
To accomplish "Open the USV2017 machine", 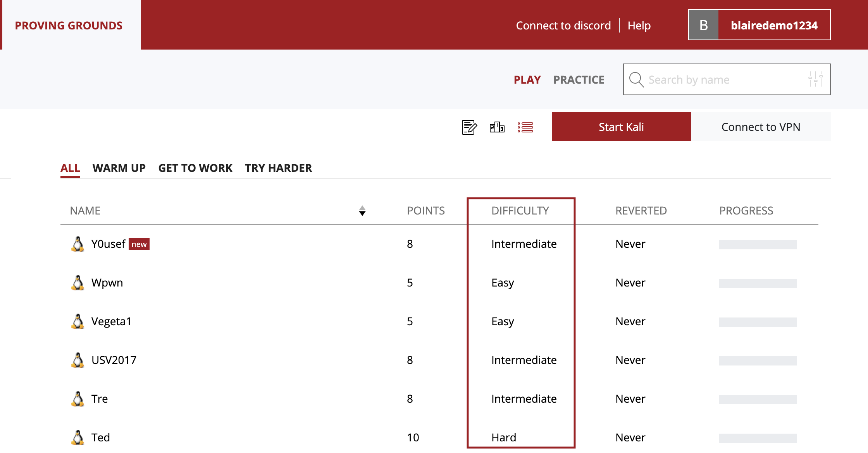I will tap(114, 360).
